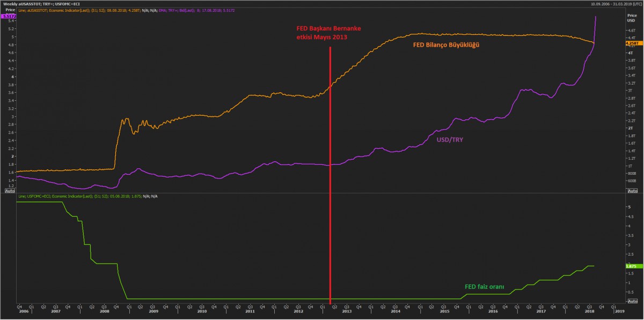The width and height of the screenshot is (644, 320).
Task: Click the purple 5.5172 last-price tag
Action: (8, 16)
